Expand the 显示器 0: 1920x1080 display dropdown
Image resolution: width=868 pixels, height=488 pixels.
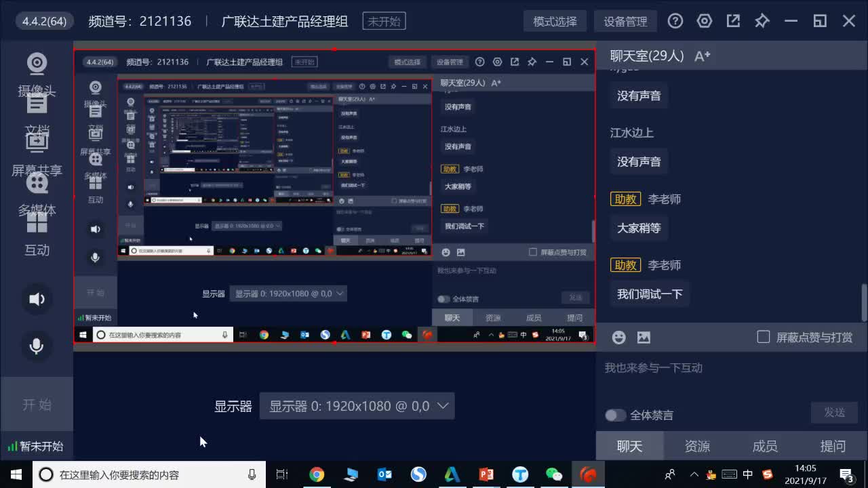point(357,406)
